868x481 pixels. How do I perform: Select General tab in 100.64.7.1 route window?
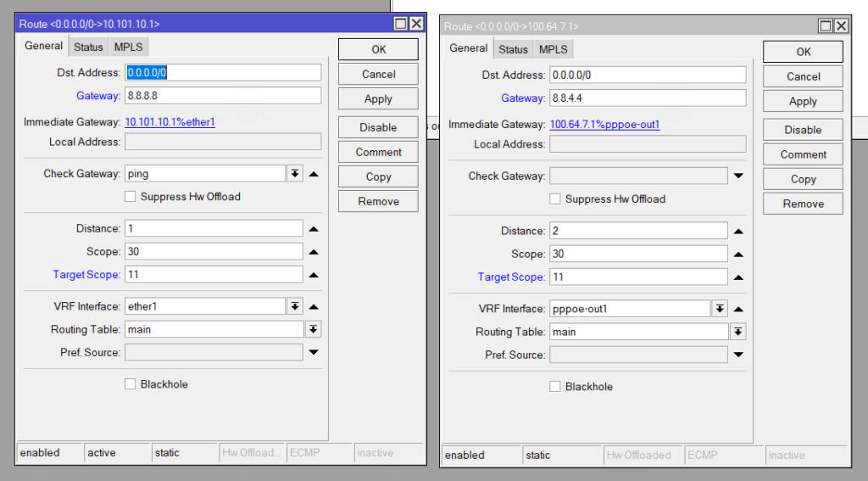point(468,48)
